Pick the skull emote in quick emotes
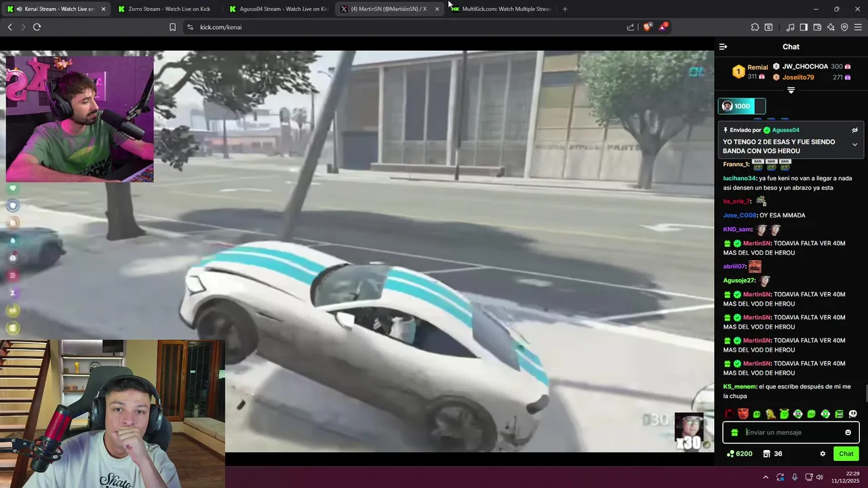Screen dimensions: 868x488 coord(852,414)
